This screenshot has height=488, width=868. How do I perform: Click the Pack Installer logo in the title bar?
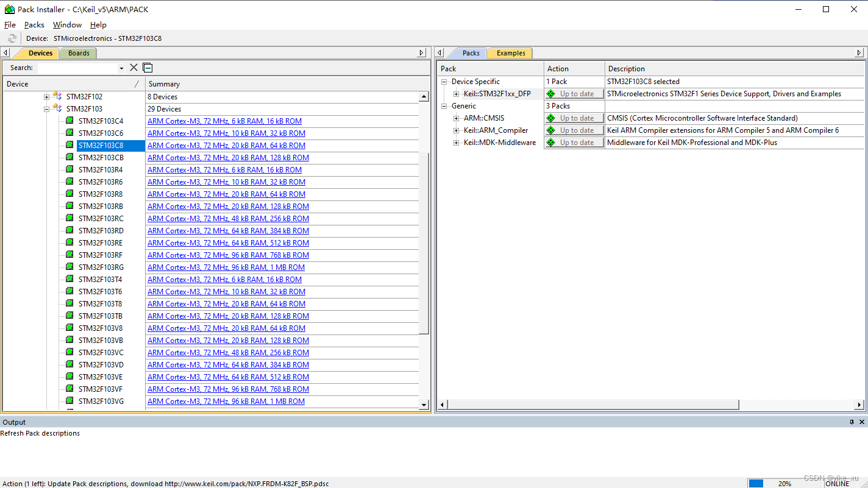[9, 9]
